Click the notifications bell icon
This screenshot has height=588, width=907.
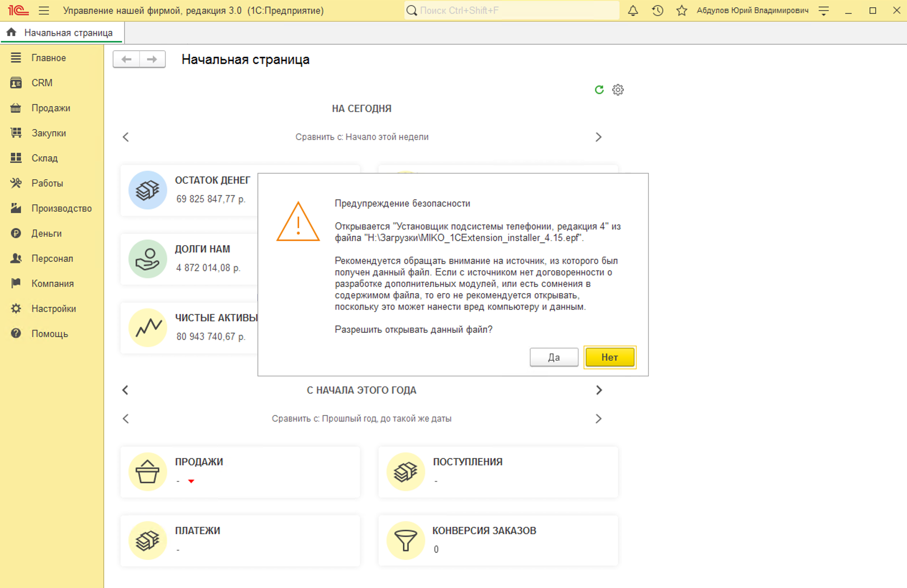[x=633, y=11]
